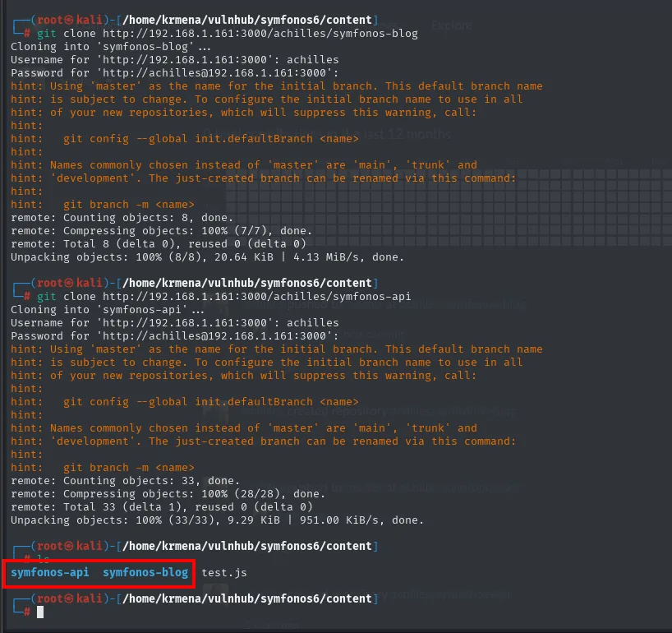Click the "Total 33 (delta 1)" remote line
The height and width of the screenshot is (633, 672).
pyautogui.click(x=162, y=507)
